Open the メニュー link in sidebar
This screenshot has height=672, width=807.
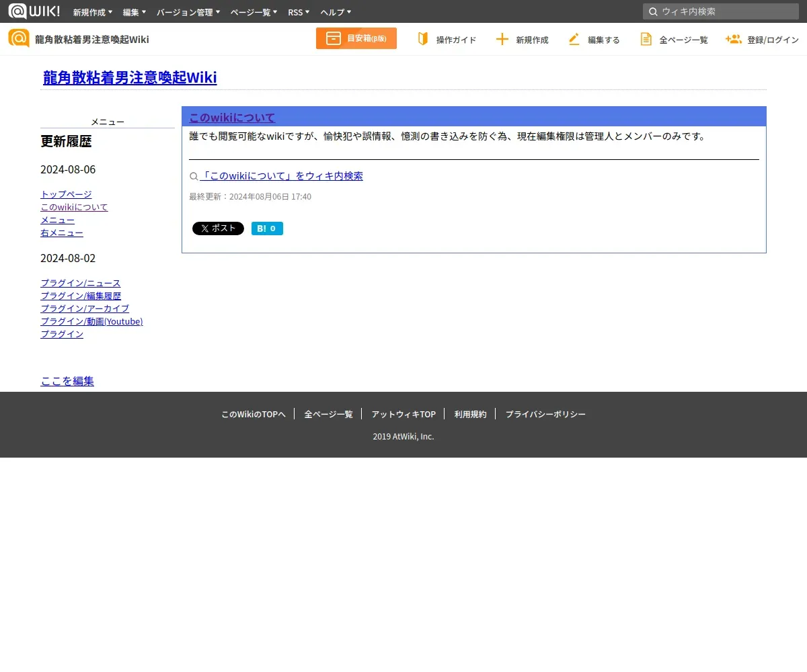pos(57,220)
